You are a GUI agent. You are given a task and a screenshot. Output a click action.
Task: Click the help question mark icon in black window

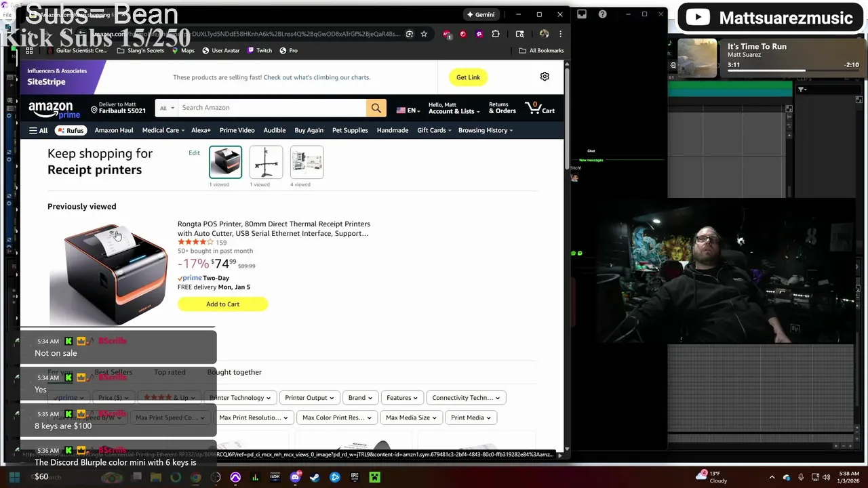(x=602, y=14)
